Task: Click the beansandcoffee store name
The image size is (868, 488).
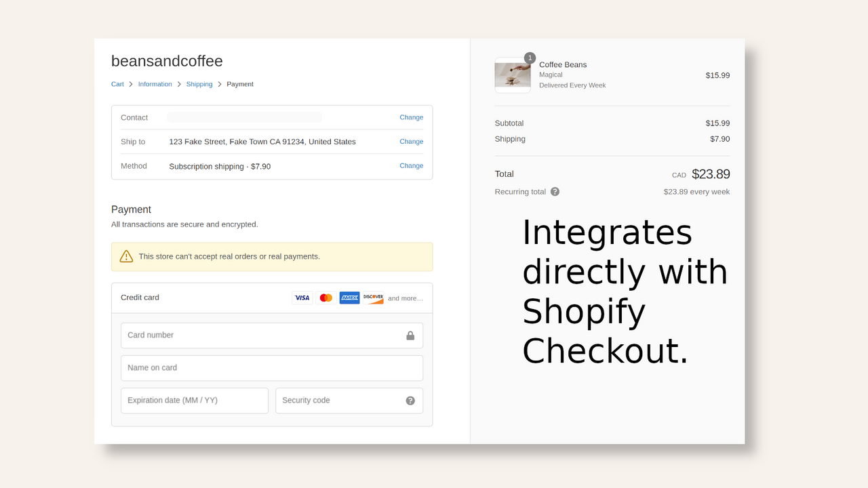Action: click(x=167, y=61)
